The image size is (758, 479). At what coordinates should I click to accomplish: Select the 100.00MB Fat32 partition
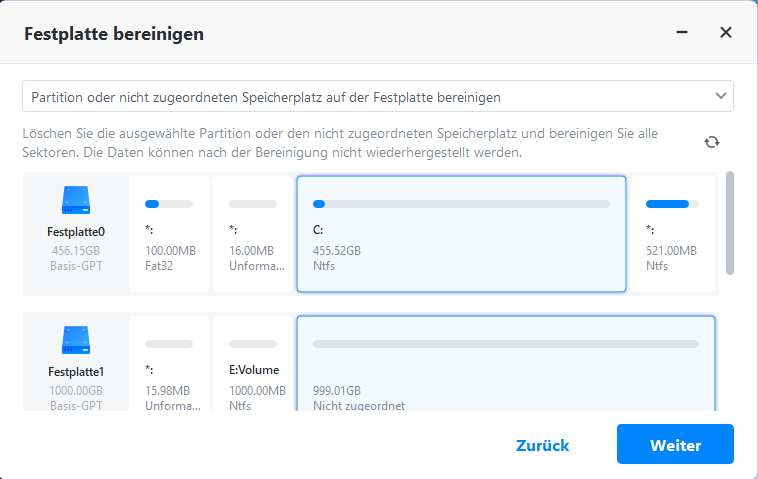tap(169, 235)
